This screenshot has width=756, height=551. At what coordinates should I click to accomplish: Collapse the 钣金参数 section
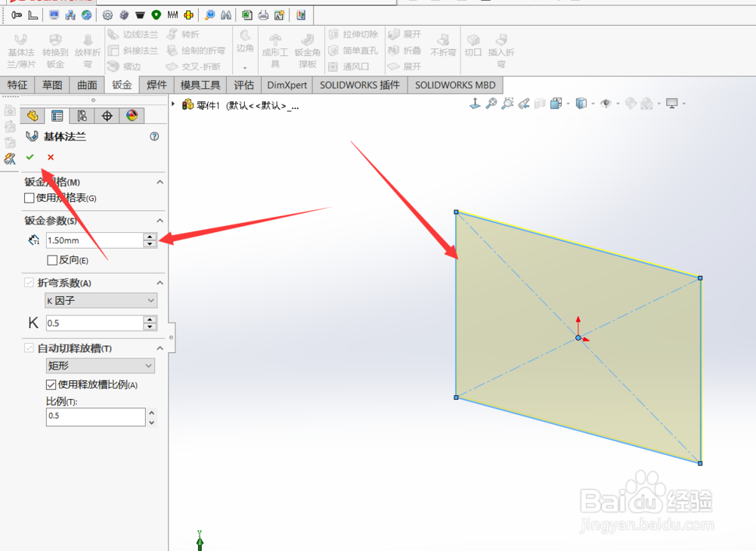click(x=159, y=220)
